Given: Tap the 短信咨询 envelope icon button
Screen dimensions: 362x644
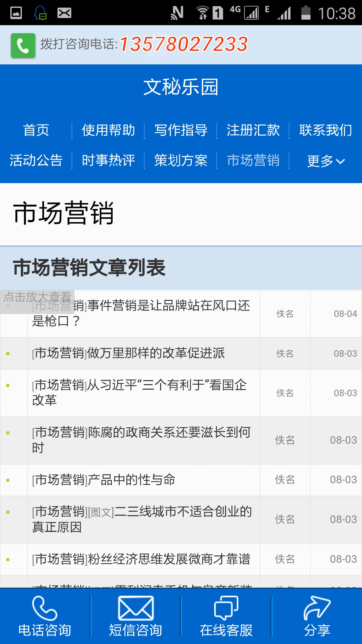Looking at the screenshot, I should (135, 616).
